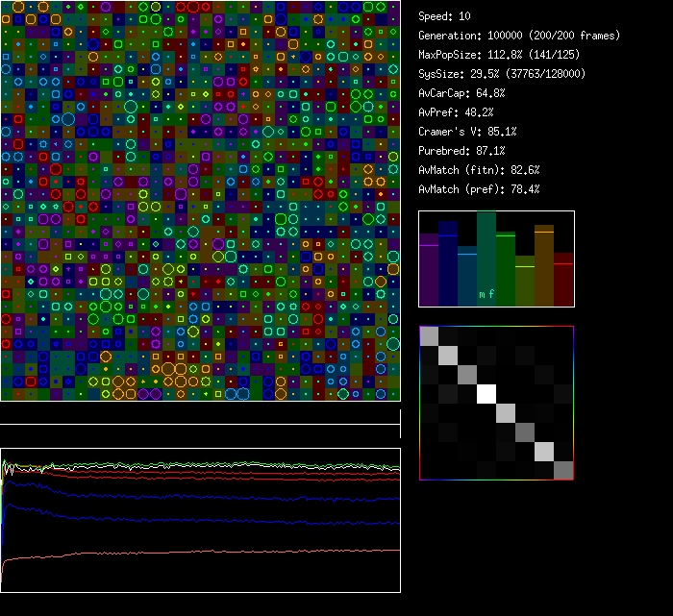Select the SysSize percentage readout
673x616 pixels.
(502, 74)
